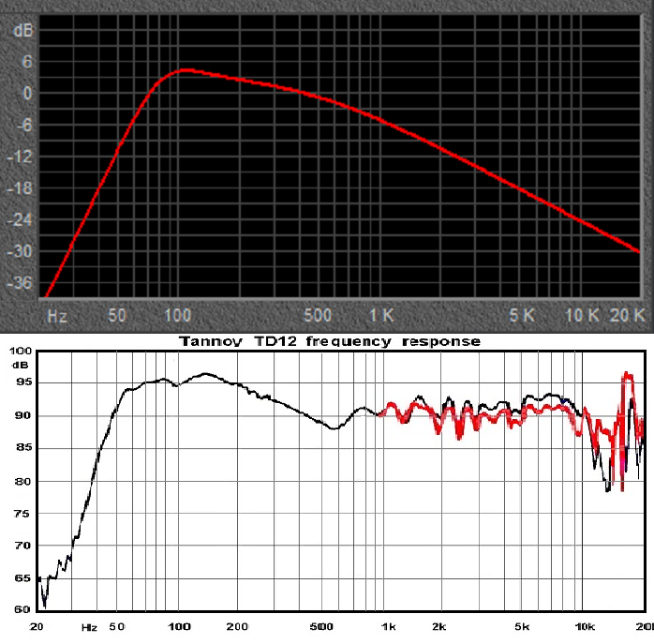The image size is (654, 644).
Task: Click the 200 frequency label in lower graph
Action: pos(238,626)
